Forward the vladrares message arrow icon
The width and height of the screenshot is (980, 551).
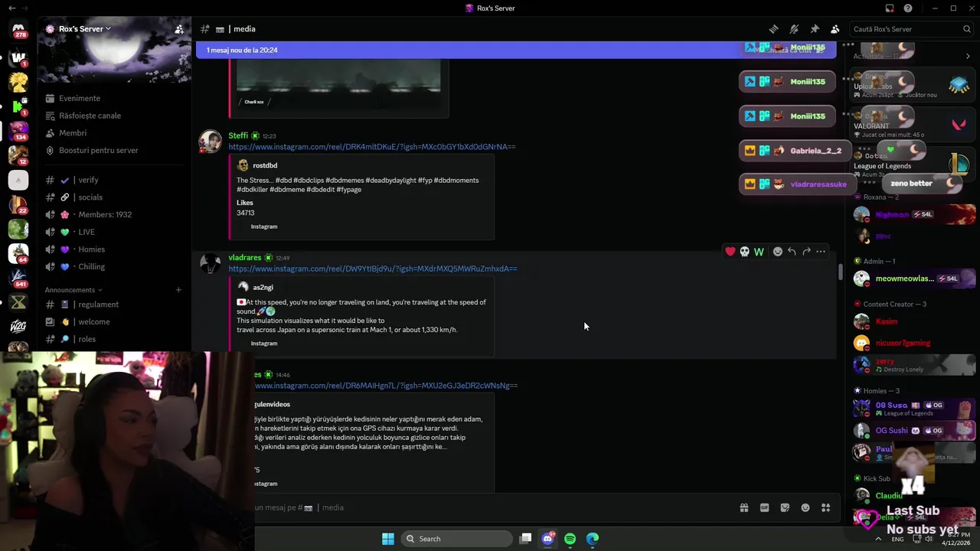(806, 252)
